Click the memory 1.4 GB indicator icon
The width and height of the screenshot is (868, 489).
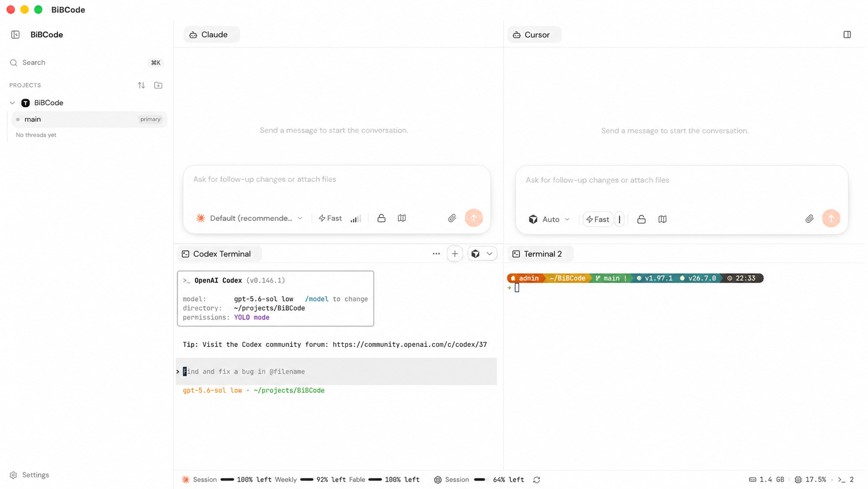click(x=752, y=480)
